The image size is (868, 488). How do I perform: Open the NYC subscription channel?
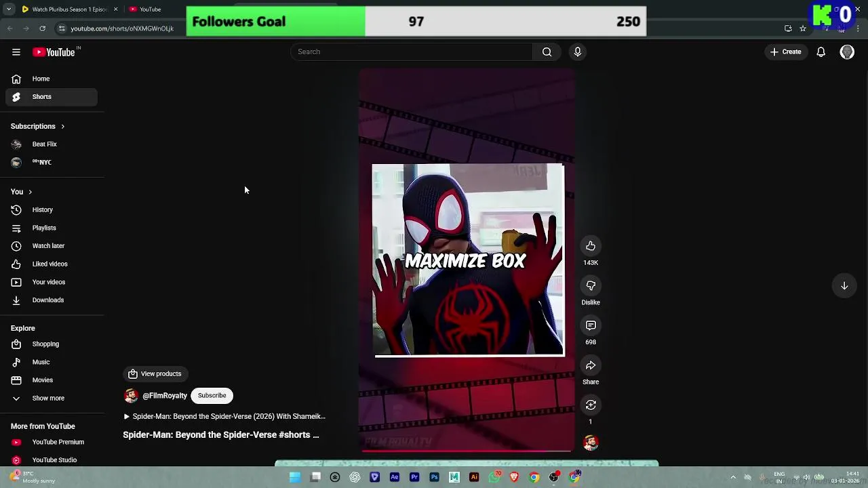click(52, 163)
